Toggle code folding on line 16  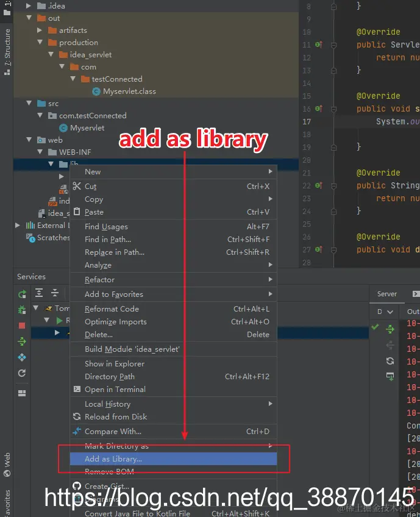pyautogui.click(x=333, y=109)
